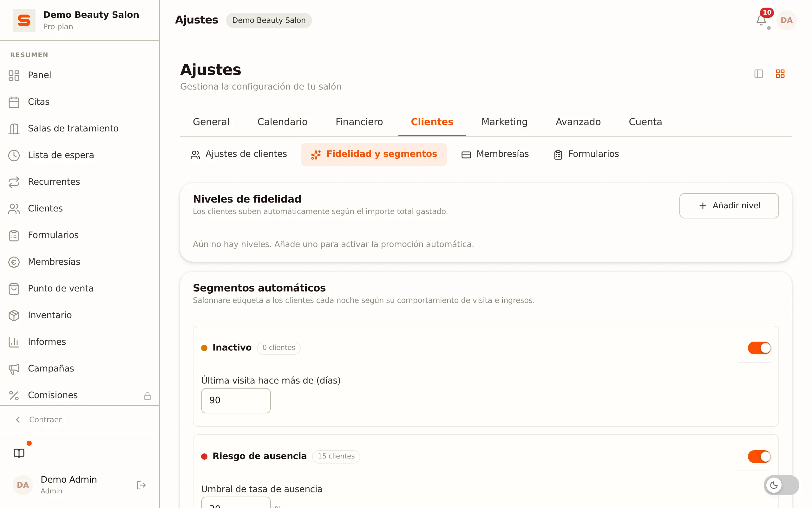Click the logout icon next to Demo Admin
The height and width of the screenshot is (508, 812).
(x=141, y=485)
